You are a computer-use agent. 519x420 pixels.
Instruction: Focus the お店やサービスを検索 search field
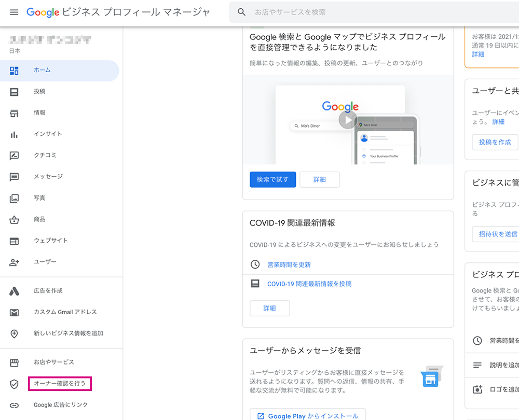[374, 12]
